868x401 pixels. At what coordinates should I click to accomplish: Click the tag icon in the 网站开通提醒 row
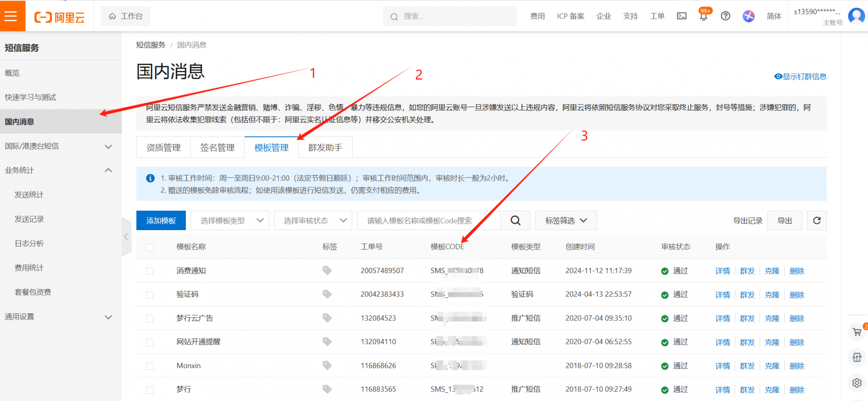coord(327,342)
